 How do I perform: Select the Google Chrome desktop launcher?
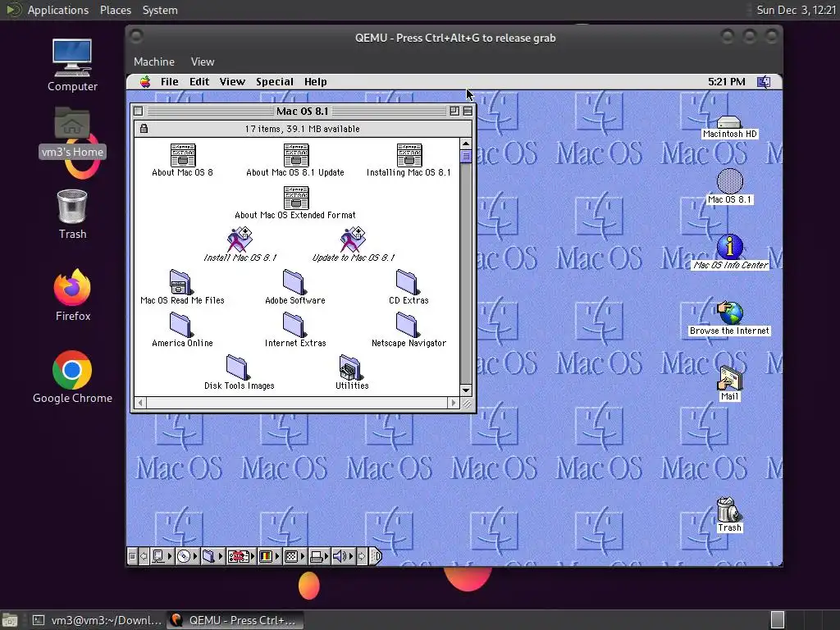point(72,377)
